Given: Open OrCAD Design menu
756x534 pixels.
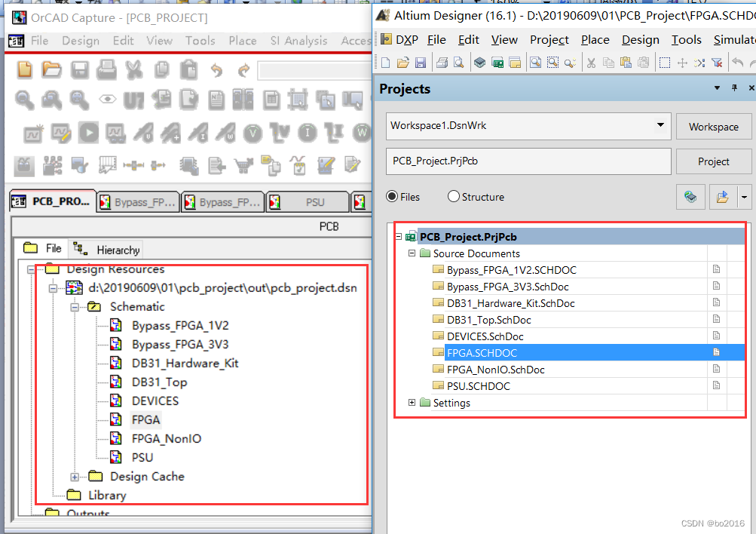Looking at the screenshot, I should (x=81, y=41).
